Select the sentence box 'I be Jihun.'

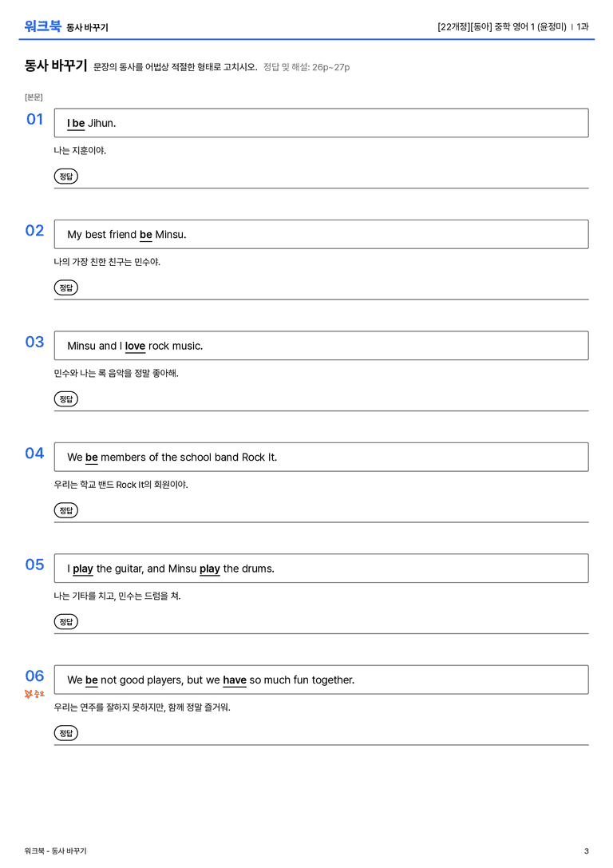pyautogui.click(x=322, y=123)
